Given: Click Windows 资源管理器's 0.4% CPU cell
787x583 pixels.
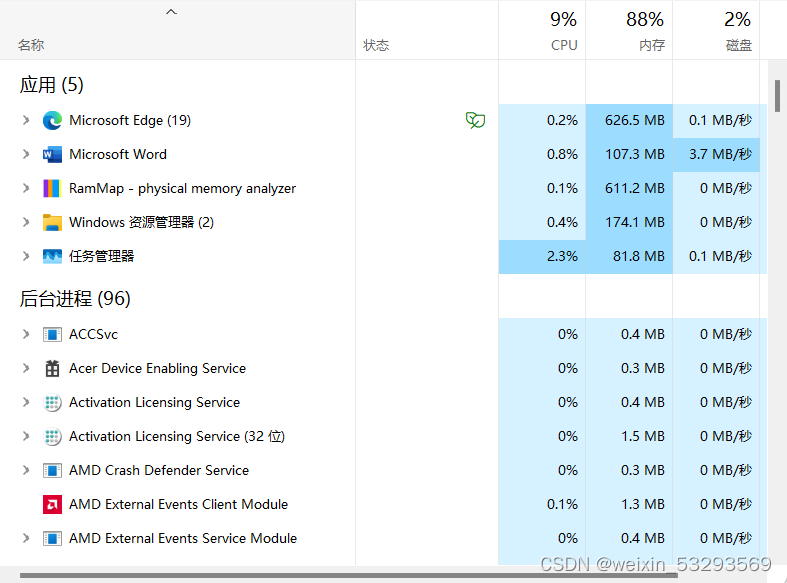Looking at the screenshot, I should tap(542, 222).
